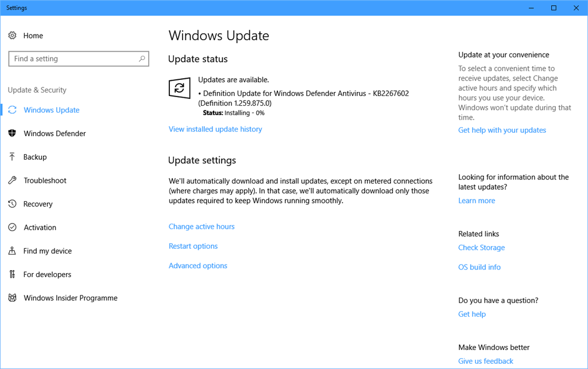Select Windows Update in sidebar

pyautogui.click(x=51, y=110)
